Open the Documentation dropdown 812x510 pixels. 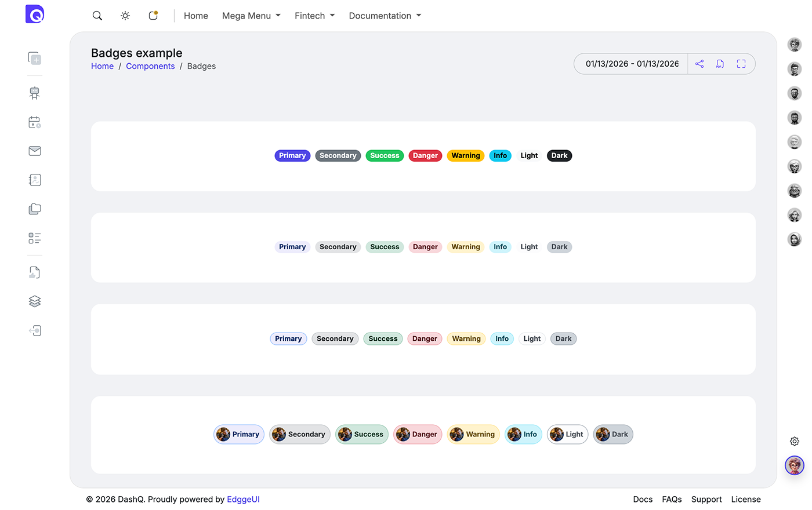pos(385,16)
